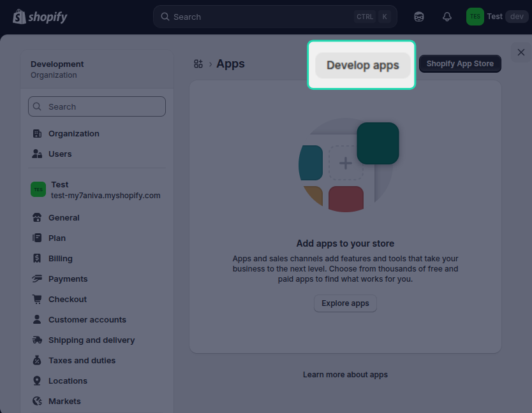
Task: Click the Taxes and duties icon
Action: click(x=37, y=360)
